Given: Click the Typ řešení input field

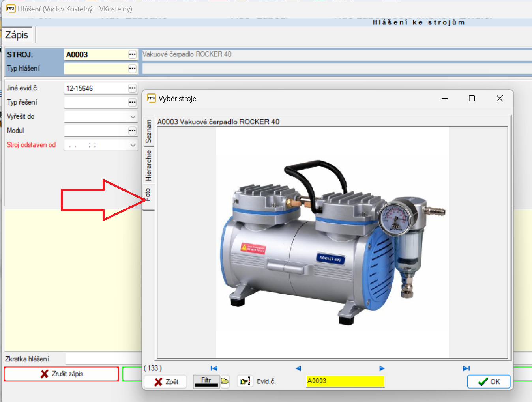Looking at the screenshot, I should (96, 103).
